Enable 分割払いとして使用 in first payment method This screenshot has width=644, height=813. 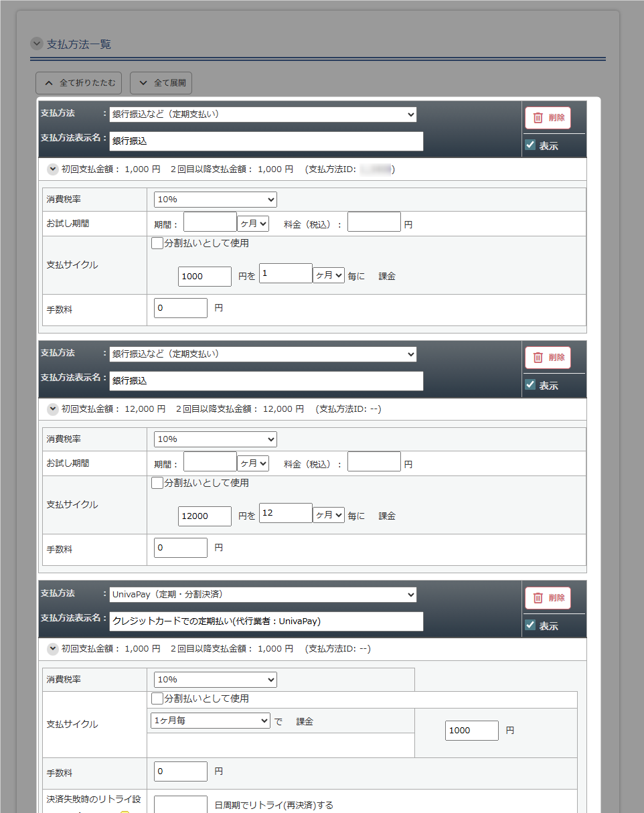click(x=157, y=244)
